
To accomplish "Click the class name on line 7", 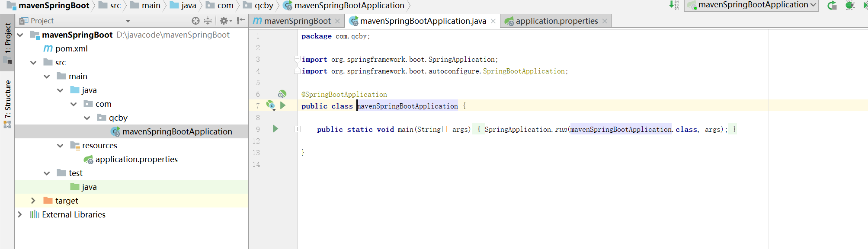I will 407,106.
